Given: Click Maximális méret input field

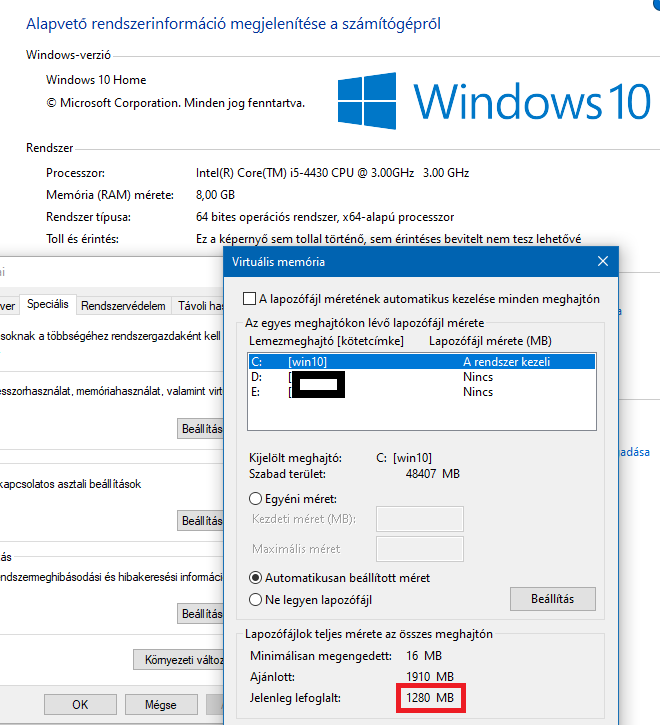Looking at the screenshot, I should tap(420, 549).
